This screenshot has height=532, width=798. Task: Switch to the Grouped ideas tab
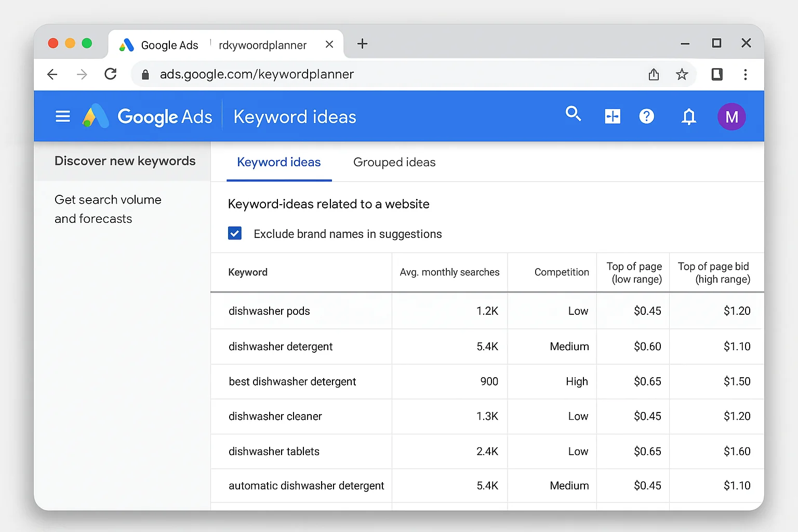coord(394,162)
